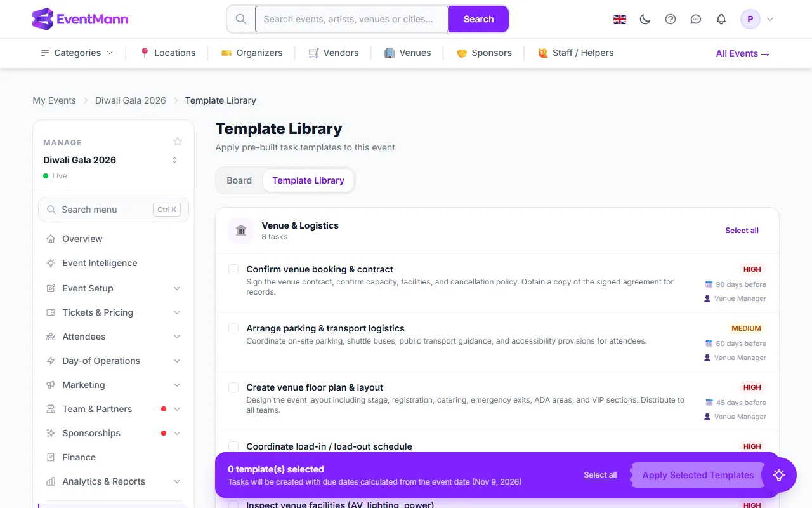This screenshot has height=508, width=812.
Task: Switch to the Board tab
Action: [x=239, y=180]
